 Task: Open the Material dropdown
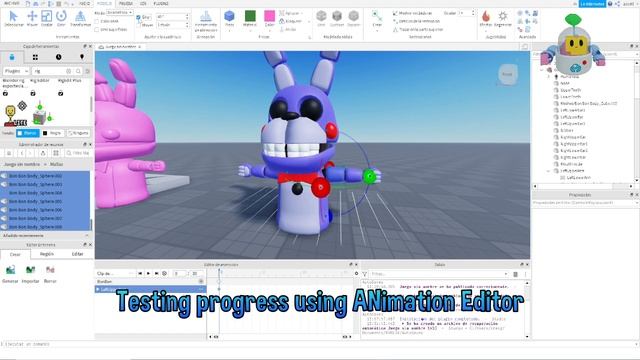coord(250,30)
